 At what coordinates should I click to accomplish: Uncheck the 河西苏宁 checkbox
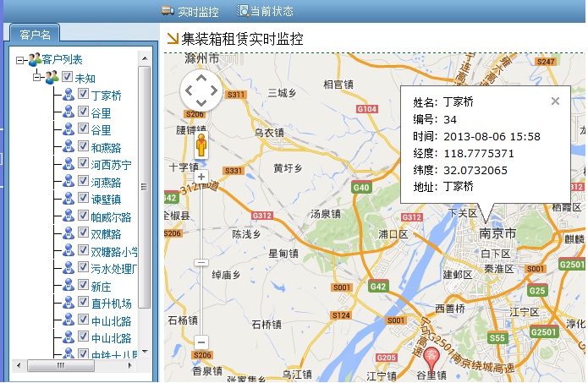tap(83, 163)
